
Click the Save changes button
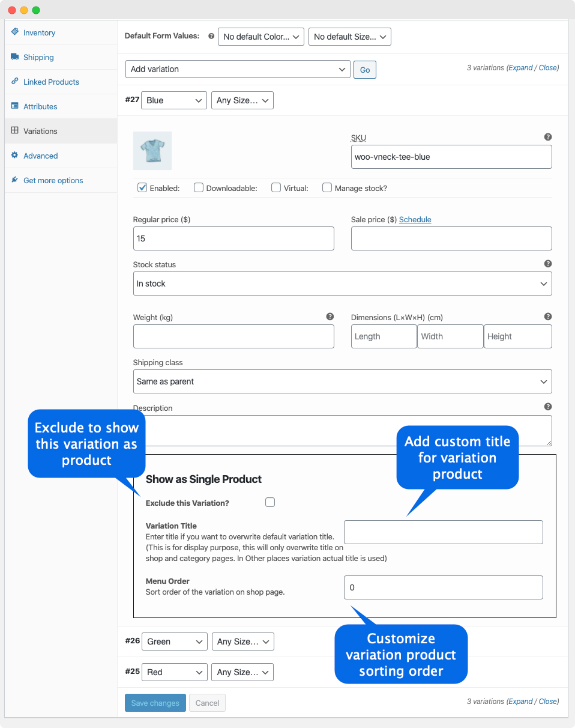(x=155, y=703)
